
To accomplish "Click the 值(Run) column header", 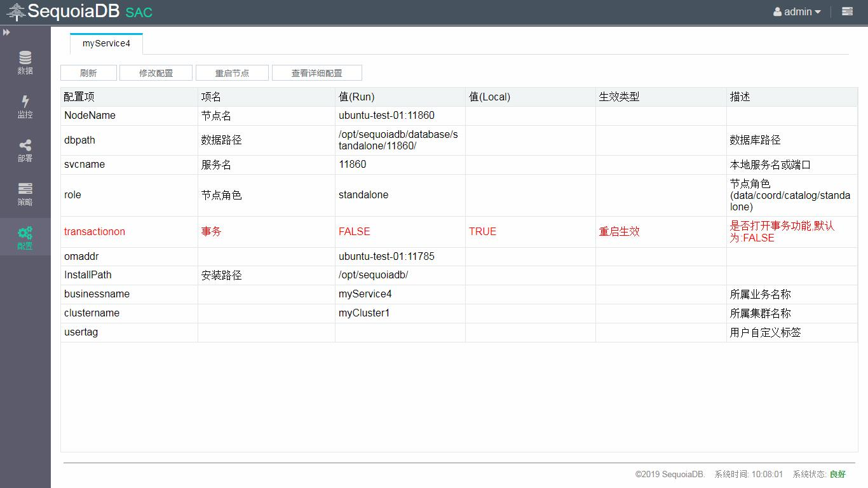I will tap(356, 97).
